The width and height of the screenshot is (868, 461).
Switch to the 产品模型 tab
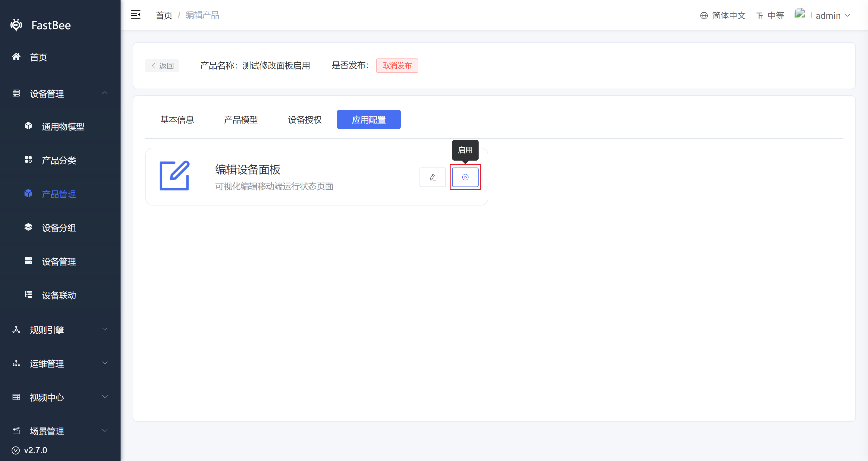coord(241,119)
